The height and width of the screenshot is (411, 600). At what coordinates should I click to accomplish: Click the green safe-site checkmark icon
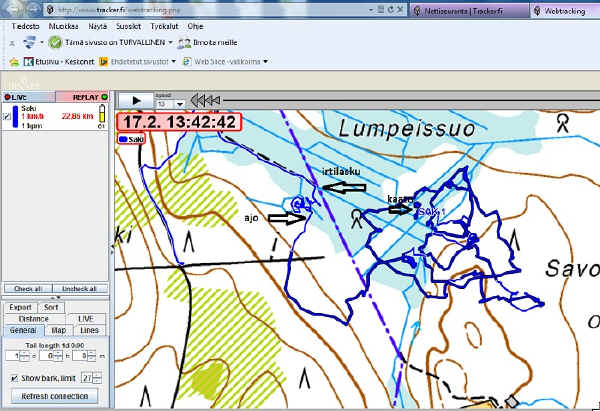click(x=55, y=43)
